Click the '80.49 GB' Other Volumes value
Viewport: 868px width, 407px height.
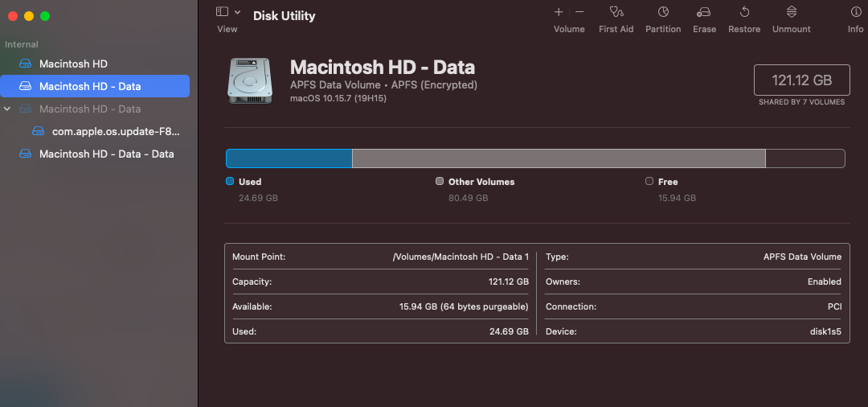pyautogui.click(x=469, y=198)
